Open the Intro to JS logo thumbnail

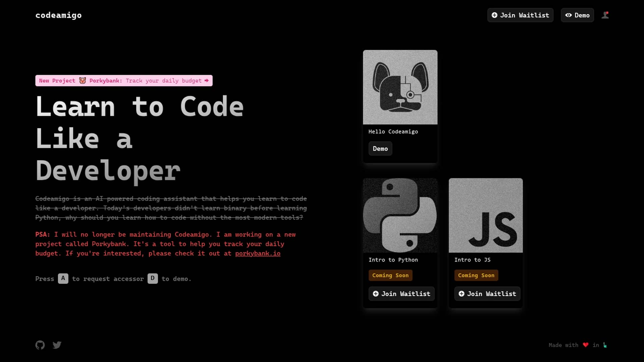[x=486, y=215]
